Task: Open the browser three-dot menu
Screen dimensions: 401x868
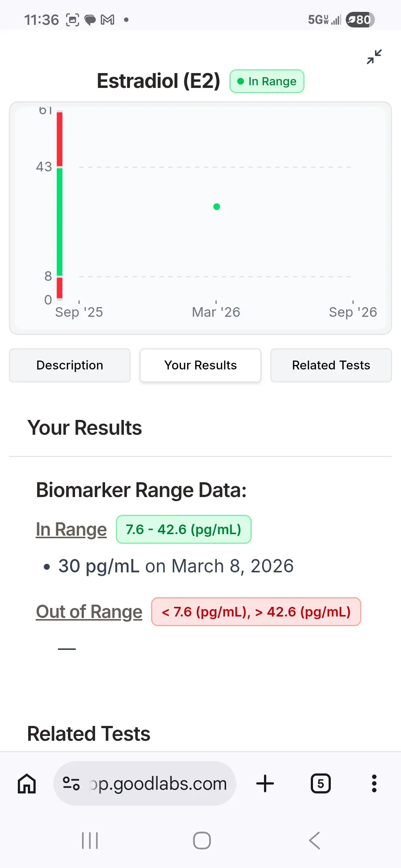Action: point(374,783)
